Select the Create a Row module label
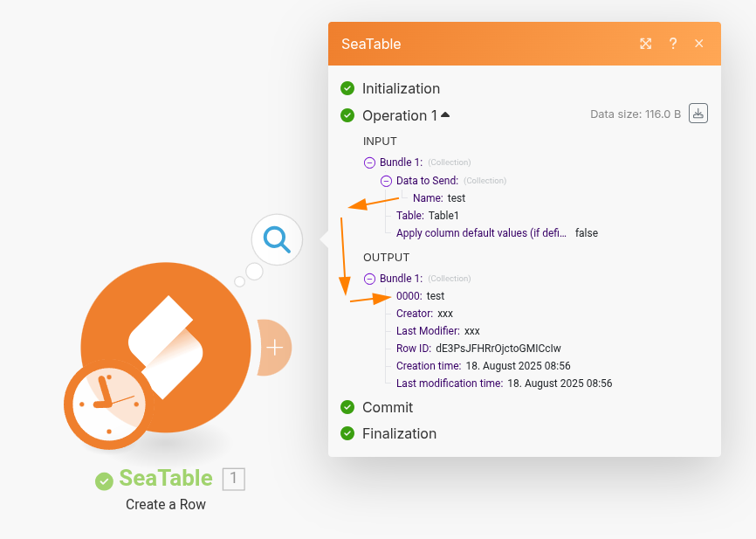 [166, 505]
